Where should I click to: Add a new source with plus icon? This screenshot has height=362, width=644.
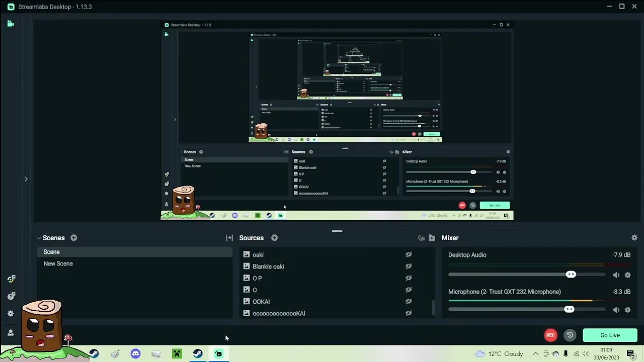[x=274, y=238]
